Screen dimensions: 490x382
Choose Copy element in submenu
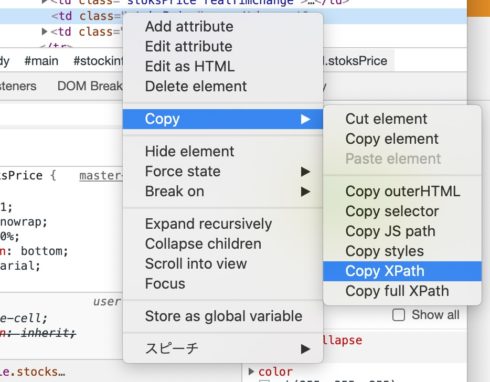click(x=402, y=139)
